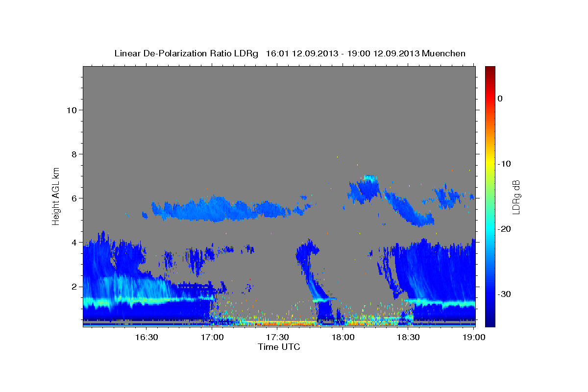Click the colorbar value 0
588x392 pixels.
[500, 98]
